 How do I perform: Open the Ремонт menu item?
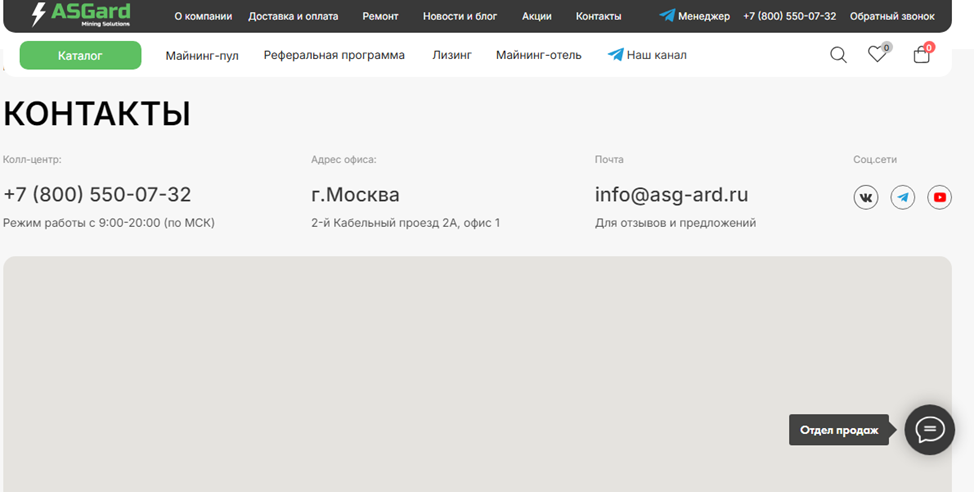[x=380, y=16]
